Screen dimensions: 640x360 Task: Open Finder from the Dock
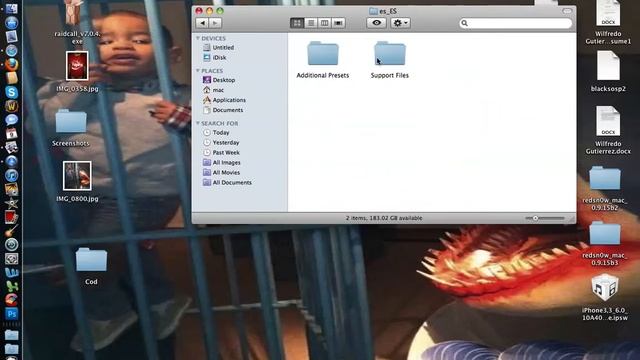[11, 9]
